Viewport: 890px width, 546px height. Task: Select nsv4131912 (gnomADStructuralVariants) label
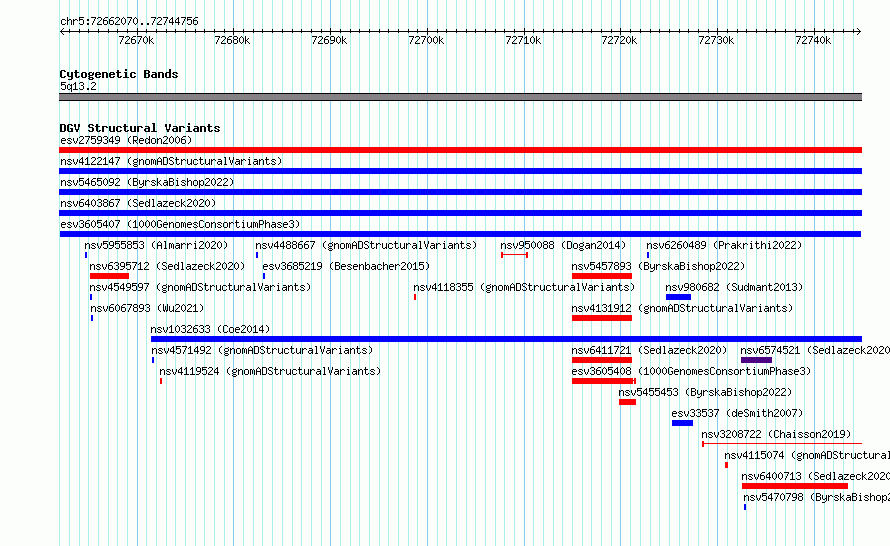pyautogui.click(x=682, y=308)
